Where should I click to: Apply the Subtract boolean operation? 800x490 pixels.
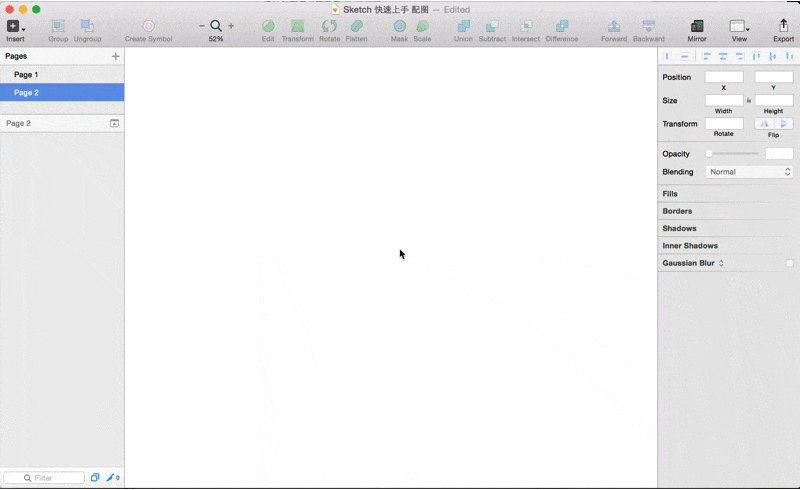(x=492, y=26)
